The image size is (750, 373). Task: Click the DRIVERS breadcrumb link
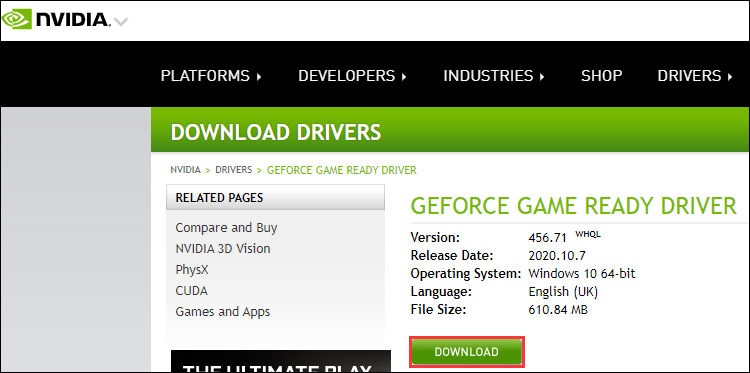(x=233, y=170)
